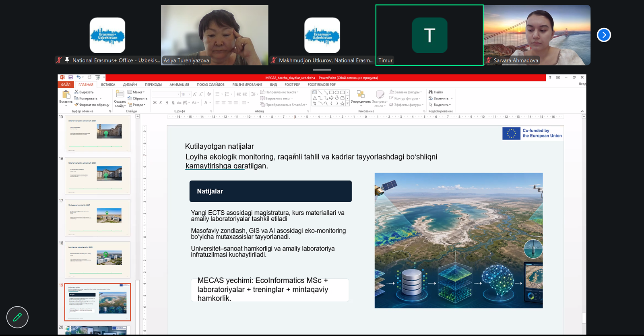
Task: Decrease the list indent level
Action: [x=239, y=94]
